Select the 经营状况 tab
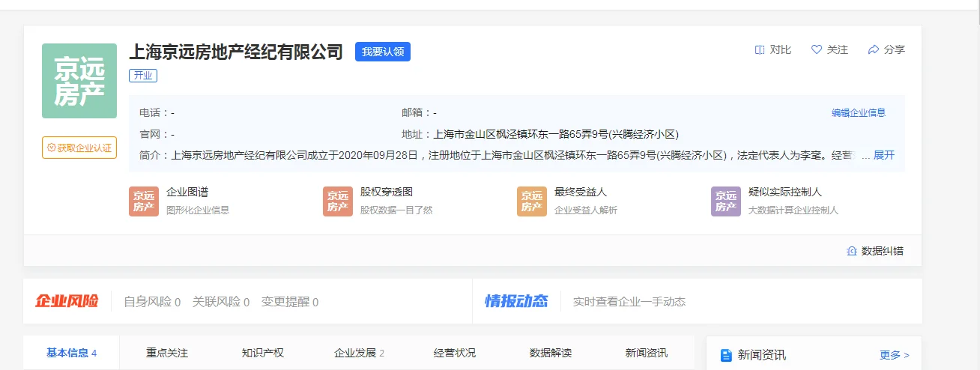Image resolution: width=980 pixels, height=370 pixels. 455,353
